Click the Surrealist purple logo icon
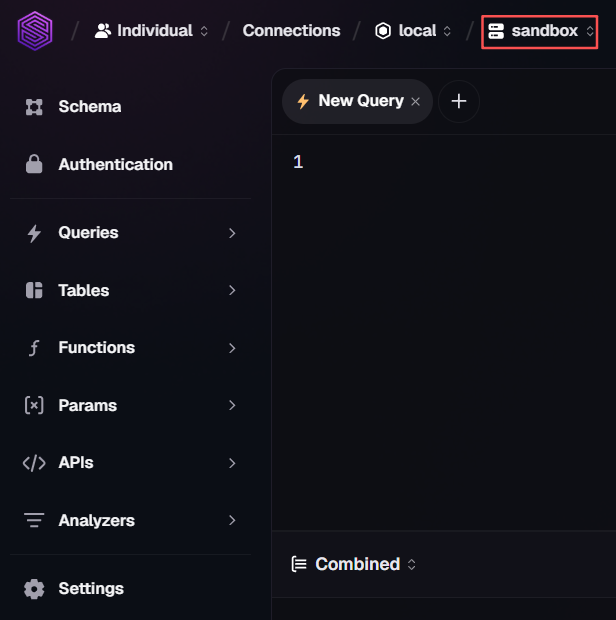Screen dimensions: 616x620 pyautogui.click(x=35, y=31)
